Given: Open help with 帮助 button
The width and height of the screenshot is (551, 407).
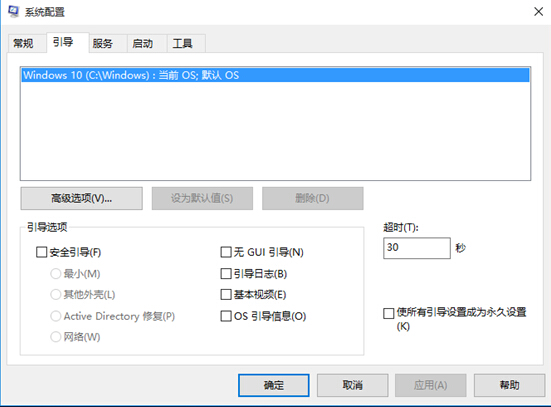Looking at the screenshot, I should point(510,385).
